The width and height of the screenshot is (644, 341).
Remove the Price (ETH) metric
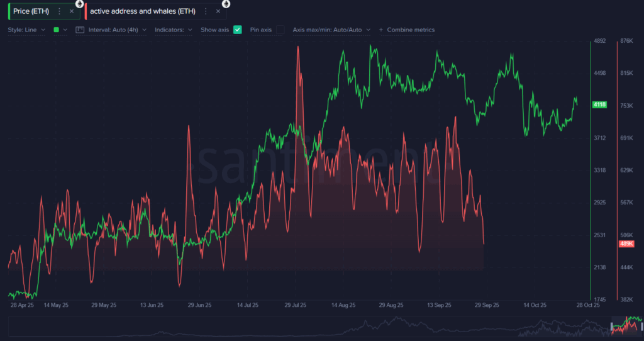click(71, 11)
